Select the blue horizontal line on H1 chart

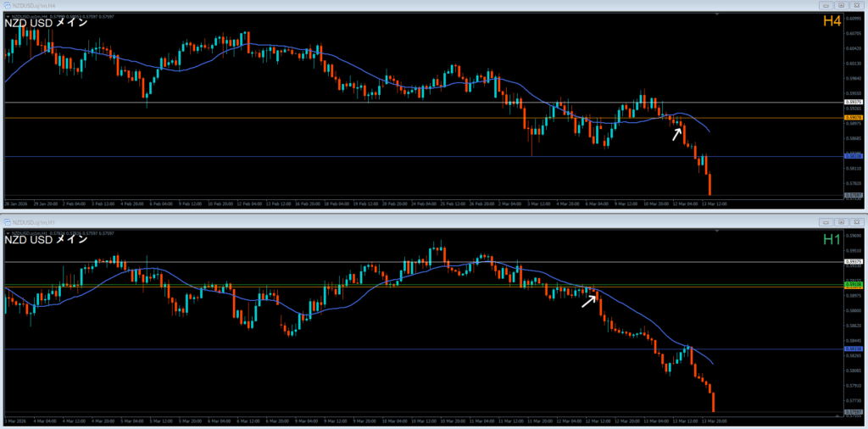pos(339,348)
